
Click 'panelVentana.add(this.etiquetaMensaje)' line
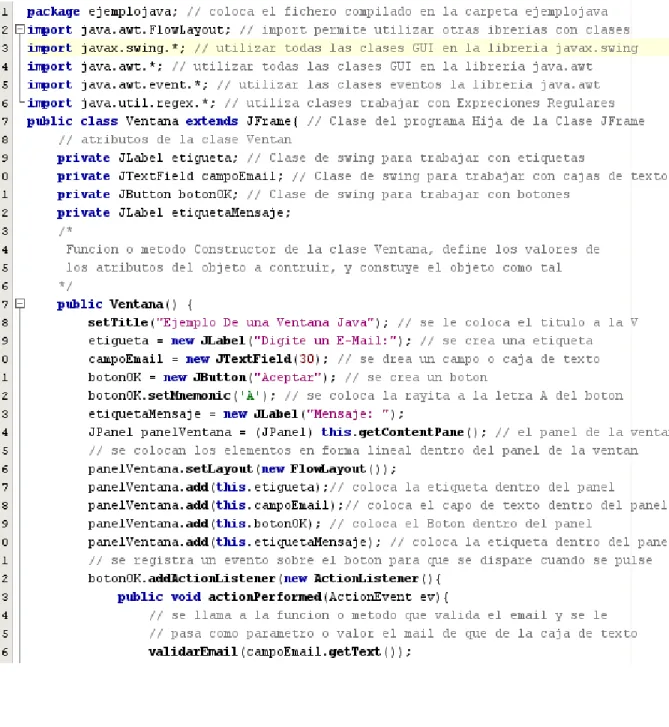tap(235, 542)
